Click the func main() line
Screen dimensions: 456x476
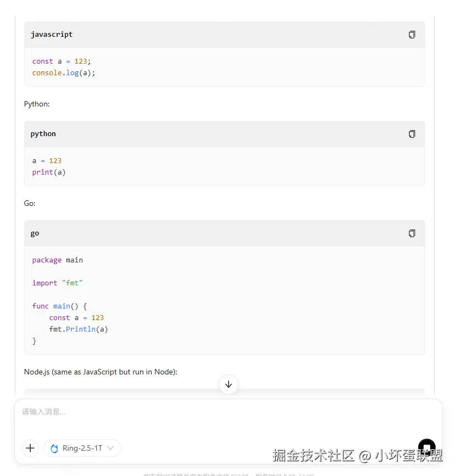pos(60,306)
